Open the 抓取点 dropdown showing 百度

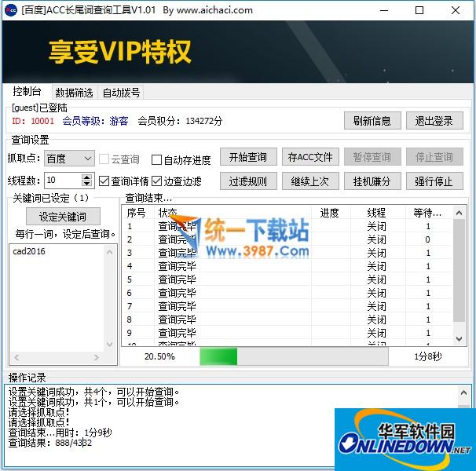[x=69, y=159]
